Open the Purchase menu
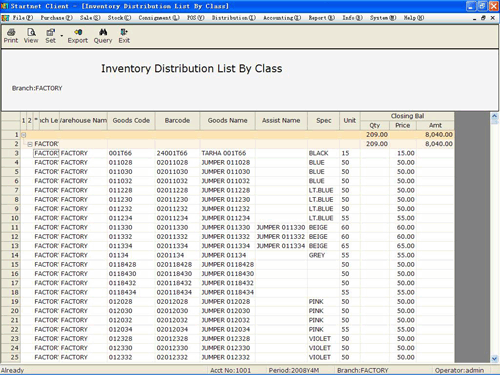This screenshot has height=375, width=500. 56,18
